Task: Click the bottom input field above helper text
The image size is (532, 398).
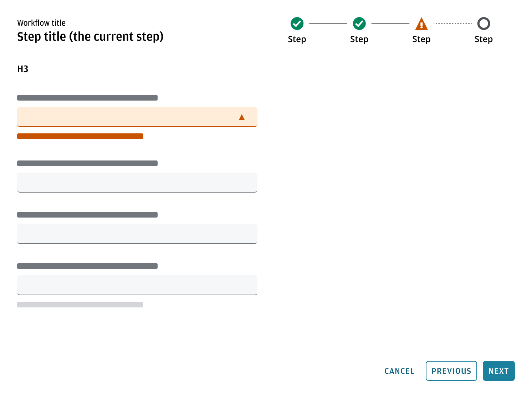Action: point(137,285)
